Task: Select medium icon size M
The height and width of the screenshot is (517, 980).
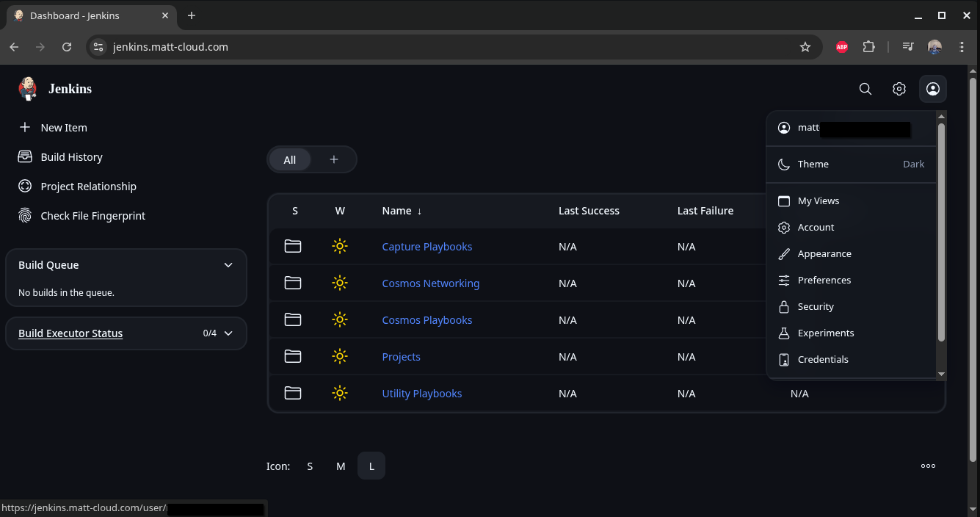Action: coord(341,466)
